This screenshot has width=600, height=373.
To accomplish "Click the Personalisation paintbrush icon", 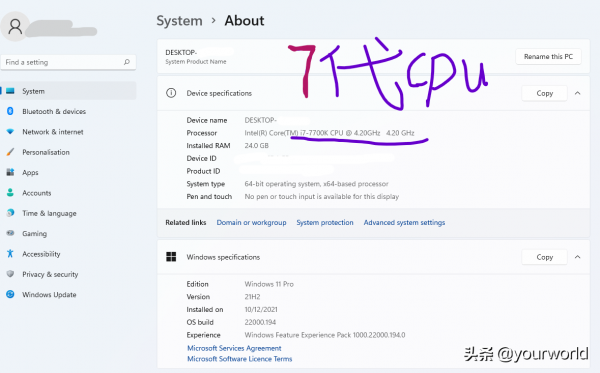I will click(x=10, y=152).
